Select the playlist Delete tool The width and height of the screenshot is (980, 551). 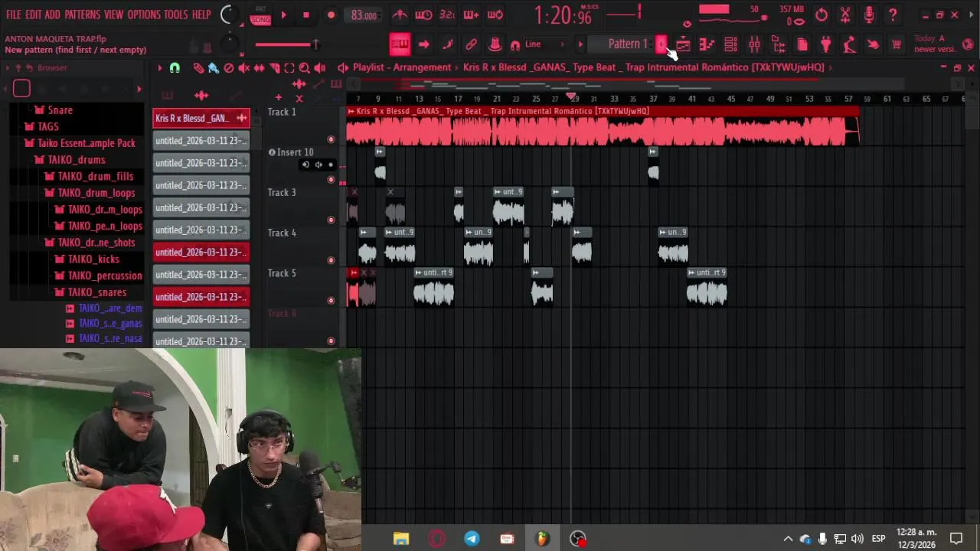click(228, 68)
